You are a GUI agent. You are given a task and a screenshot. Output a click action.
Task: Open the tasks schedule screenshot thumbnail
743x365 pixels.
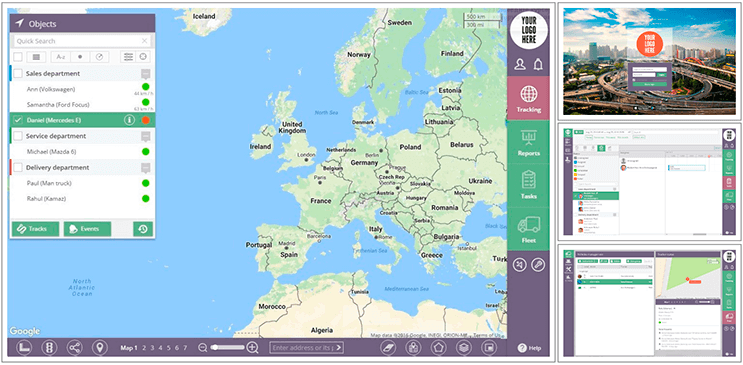pos(649,182)
